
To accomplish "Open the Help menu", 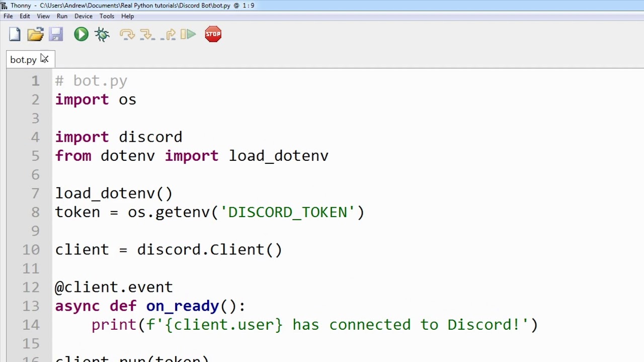I will pyautogui.click(x=127, y=16).
